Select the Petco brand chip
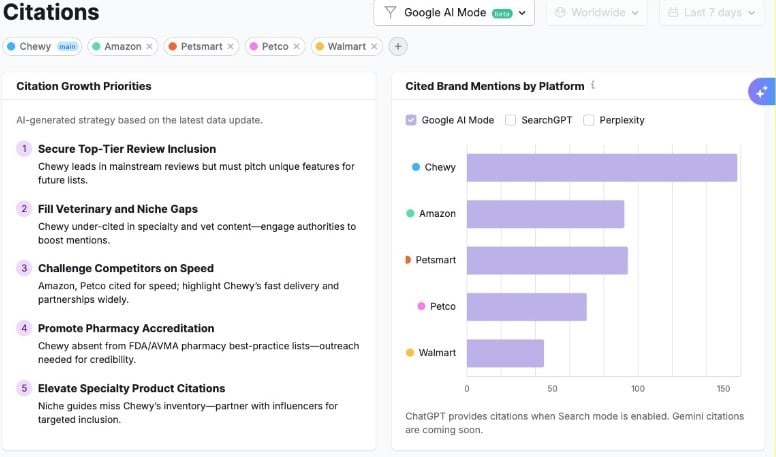 click(x=275, y=47)
